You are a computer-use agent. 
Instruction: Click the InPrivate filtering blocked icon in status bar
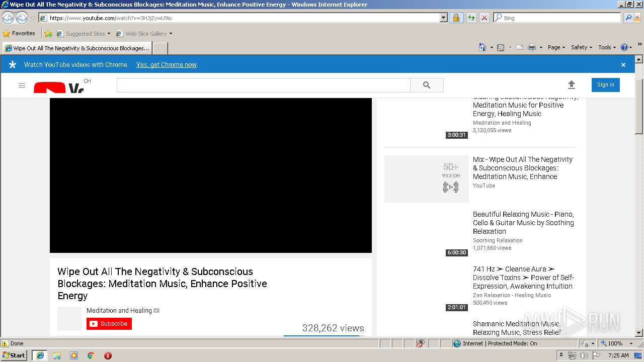421,343
